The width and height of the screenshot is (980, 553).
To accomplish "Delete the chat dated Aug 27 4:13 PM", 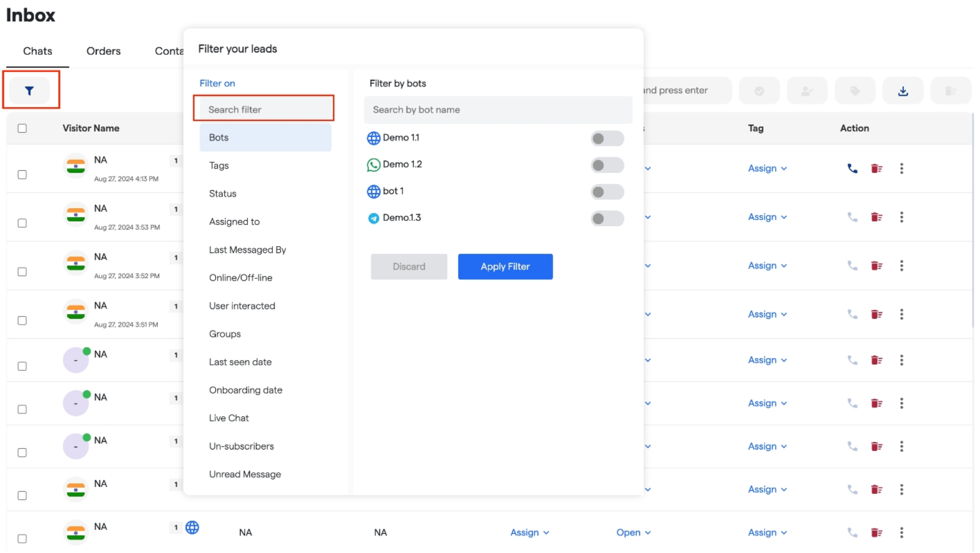I will click(x=876, y=169).
